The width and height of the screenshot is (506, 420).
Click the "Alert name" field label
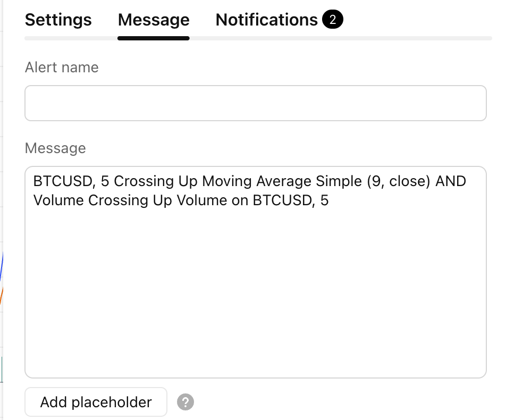pos(62,68)
